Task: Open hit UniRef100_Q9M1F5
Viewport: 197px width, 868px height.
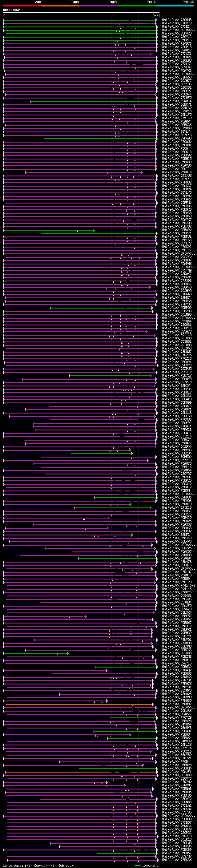Action: tap(177, 115)
